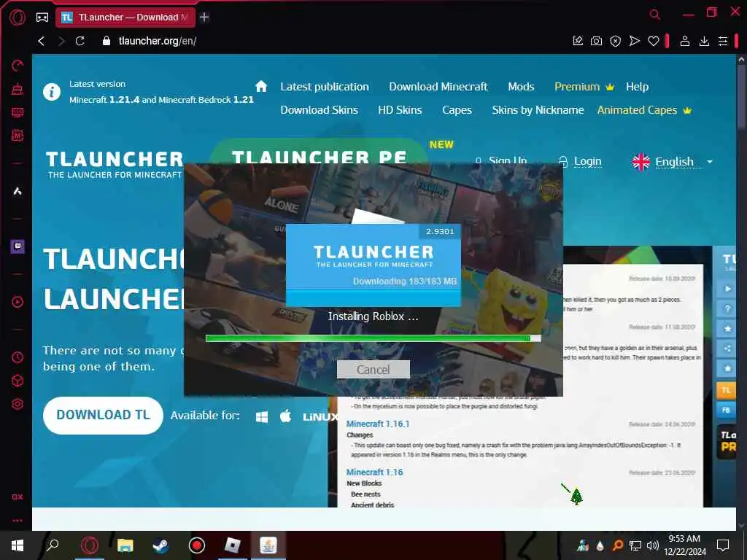The height and width of the screenshot is (560, 747).
Task: Open the Twitch icon in sidebar
Action: (x=18, y=246)
